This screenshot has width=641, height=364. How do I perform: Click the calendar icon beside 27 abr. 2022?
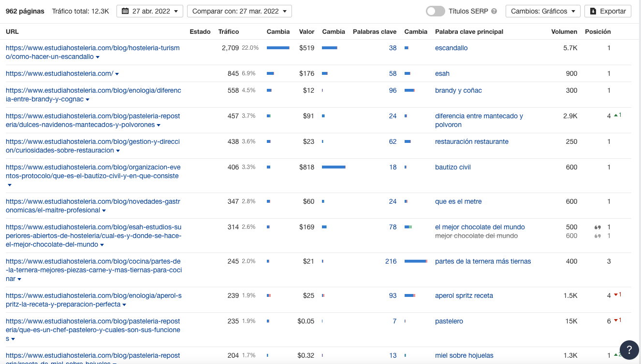click(125, 11)
